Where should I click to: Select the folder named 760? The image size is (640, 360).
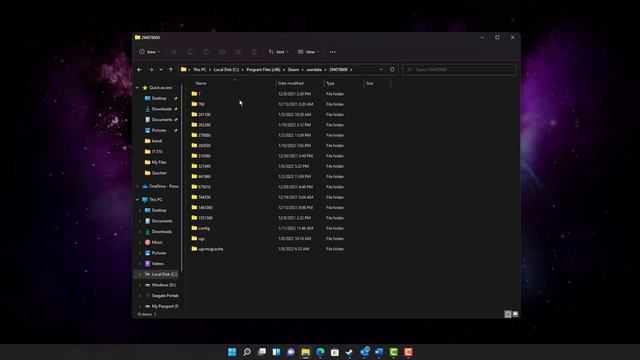[201, 104]
